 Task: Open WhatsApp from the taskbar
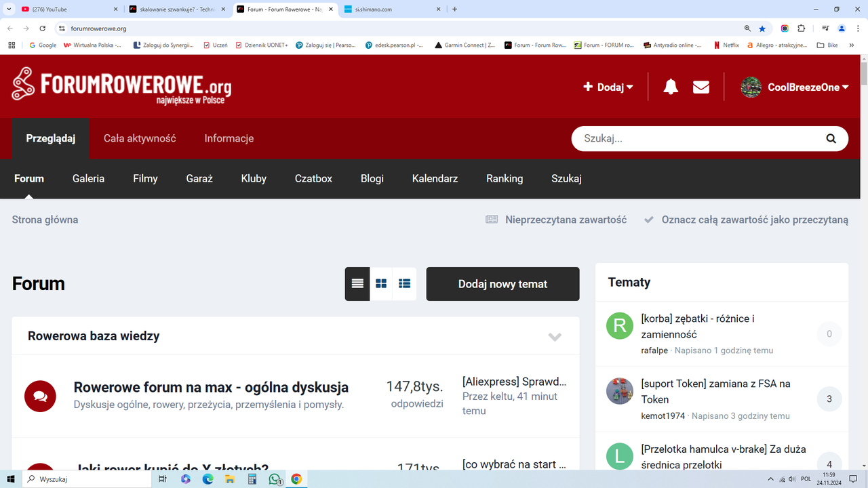pyautogui.click(x=275, y=479)
